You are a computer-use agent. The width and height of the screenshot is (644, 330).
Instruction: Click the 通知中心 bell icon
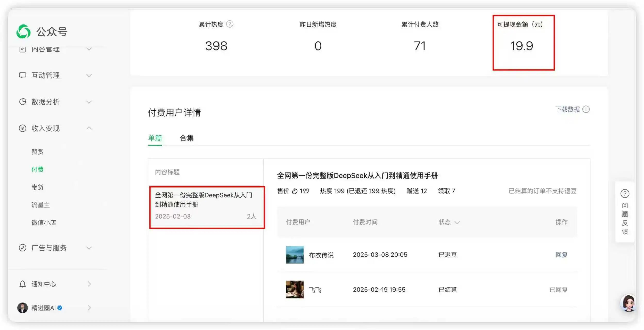click(x=22, y=284)
